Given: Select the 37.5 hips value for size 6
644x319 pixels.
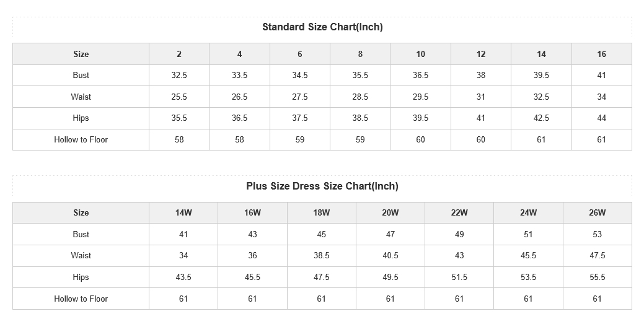Looking at the screenshot, I should pyautogui.click(x=300, y=118).
